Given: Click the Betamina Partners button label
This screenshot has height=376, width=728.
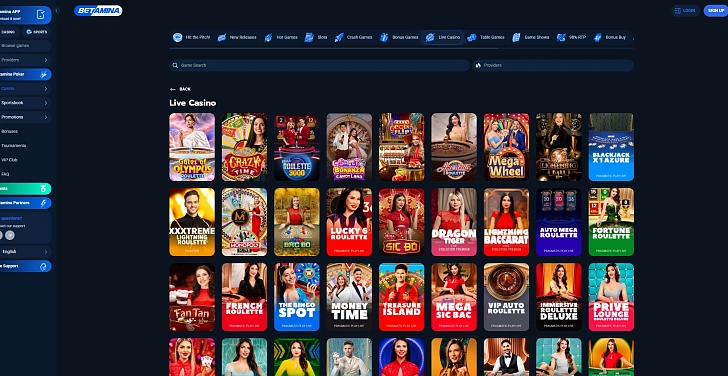Looking at the screenshot, I should [x=15, y=203].
